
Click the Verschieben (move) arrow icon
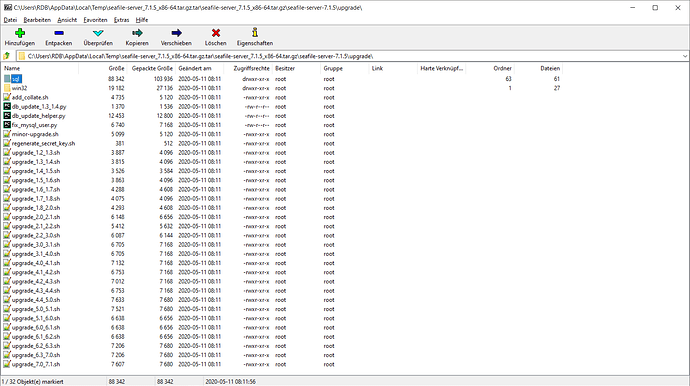176,33
